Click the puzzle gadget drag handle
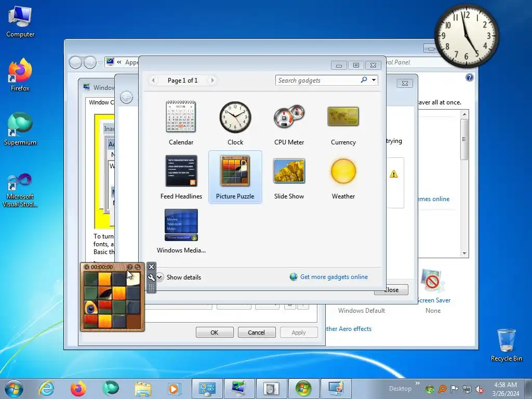This screenshot has height=399, width=532. pos(151,288)
